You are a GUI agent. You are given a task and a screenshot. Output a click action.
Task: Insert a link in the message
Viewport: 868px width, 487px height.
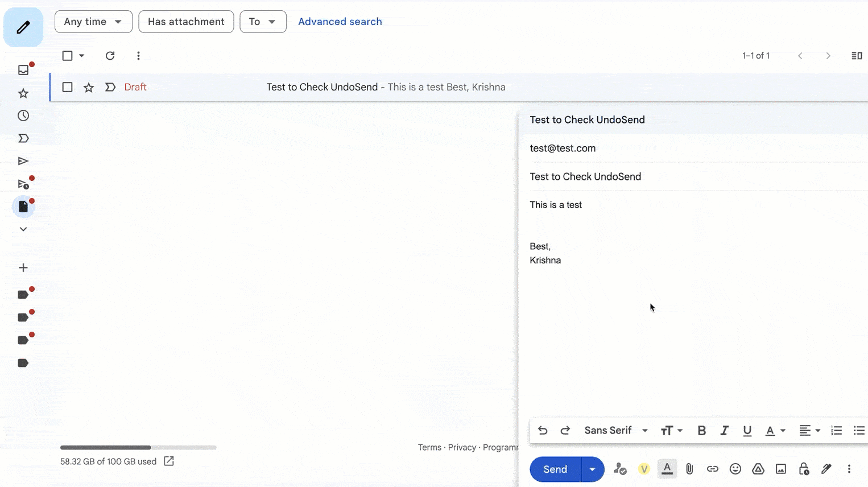pyautogui.click(x=712, y=469)
